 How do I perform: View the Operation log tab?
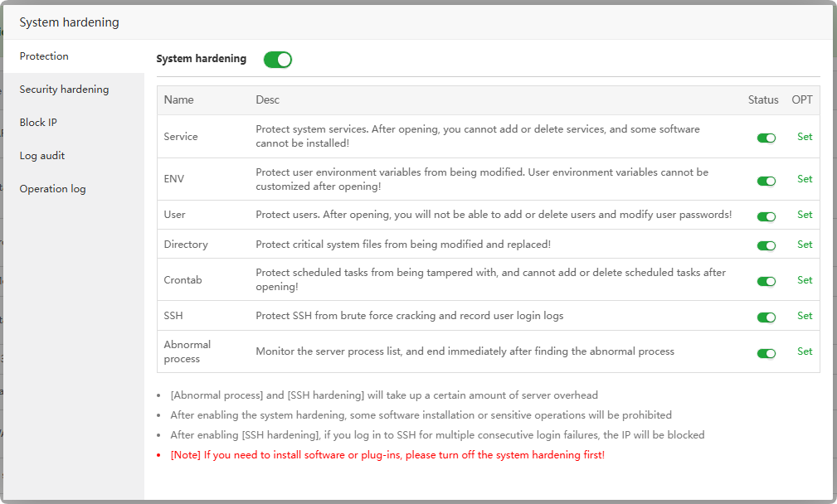(52, 189)
